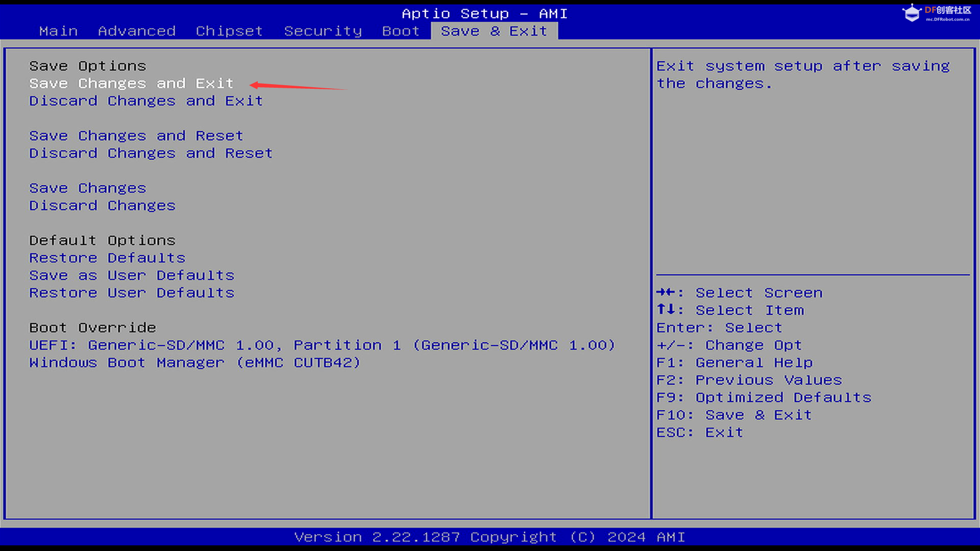The image size is (980, 551).
Task: Go to the Security tab
Action: [323, 31]
